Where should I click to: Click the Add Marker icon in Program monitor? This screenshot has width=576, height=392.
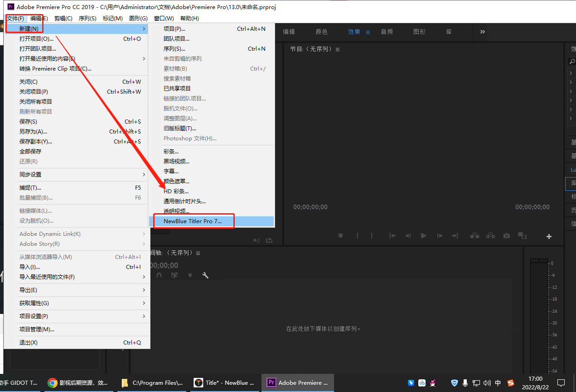tap(341, 236)
